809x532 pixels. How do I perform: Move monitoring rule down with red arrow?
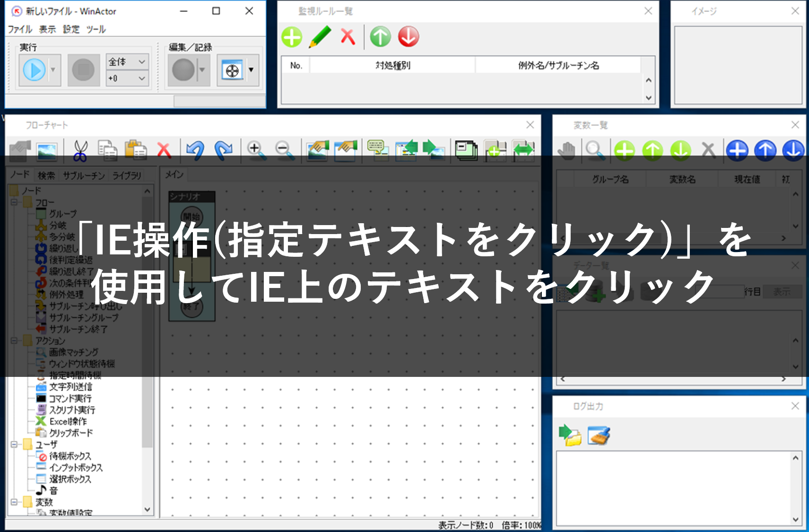click(x=409, y=37)
